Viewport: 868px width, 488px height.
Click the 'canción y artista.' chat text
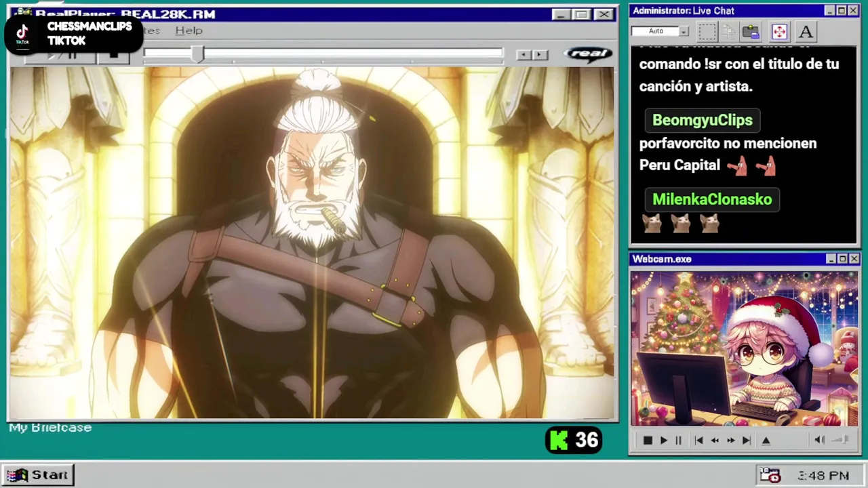pyautogui.click(x=696, y=87)
